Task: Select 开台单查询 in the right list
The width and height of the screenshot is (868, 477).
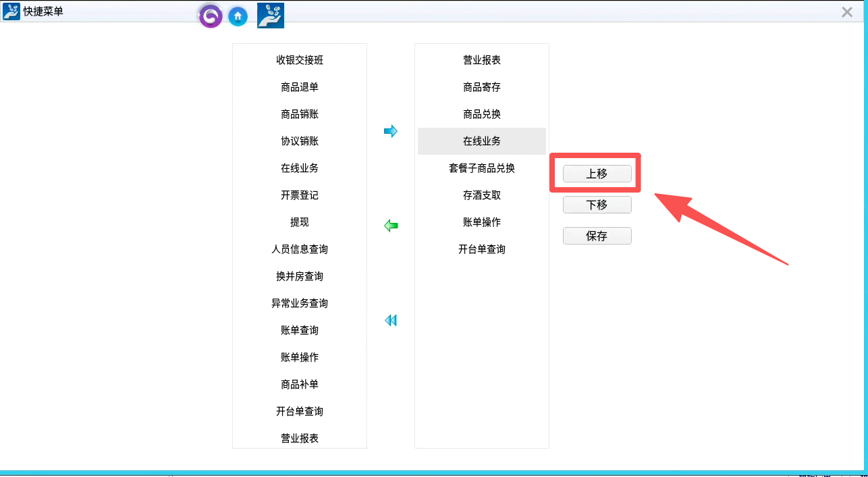Action: 481,249
